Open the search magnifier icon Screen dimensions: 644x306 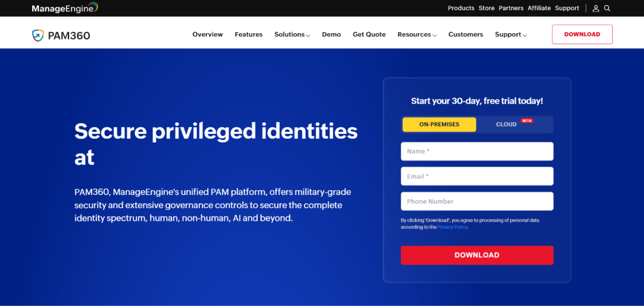[607, 8]
